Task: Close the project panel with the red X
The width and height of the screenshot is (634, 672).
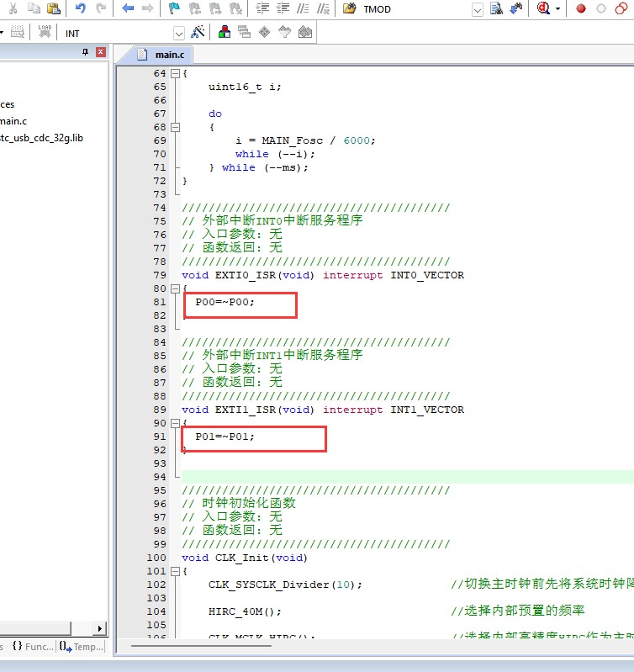Action: click(101, 52)
